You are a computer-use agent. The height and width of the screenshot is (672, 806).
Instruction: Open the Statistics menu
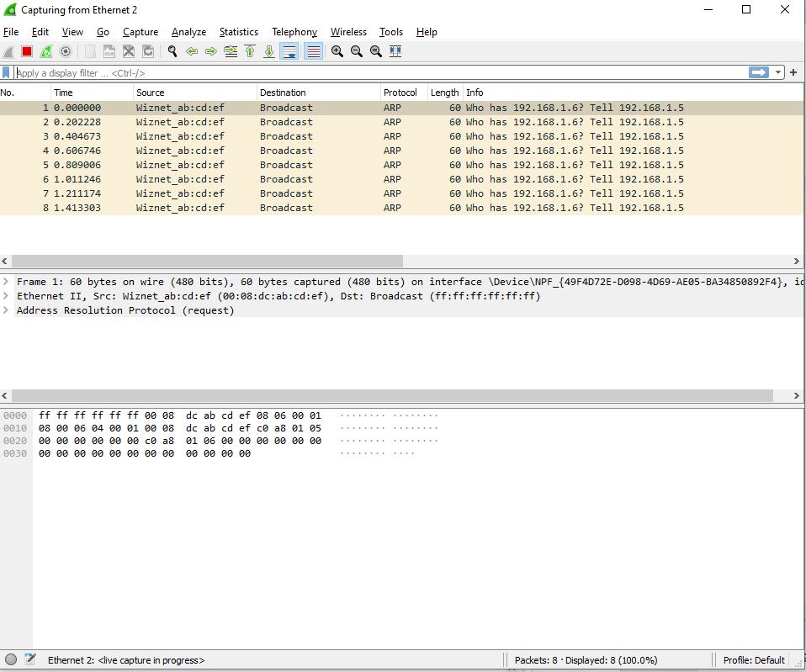[238, 32]
